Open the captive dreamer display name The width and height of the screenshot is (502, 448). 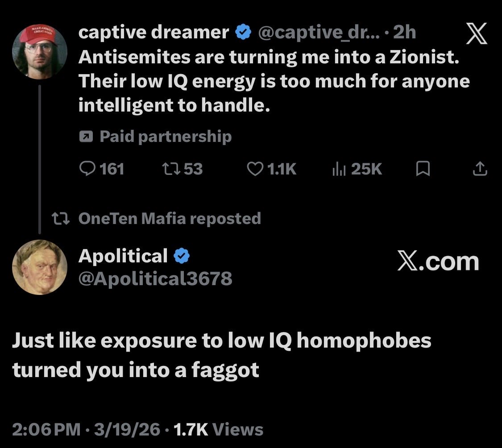click(x=154, y=33)
